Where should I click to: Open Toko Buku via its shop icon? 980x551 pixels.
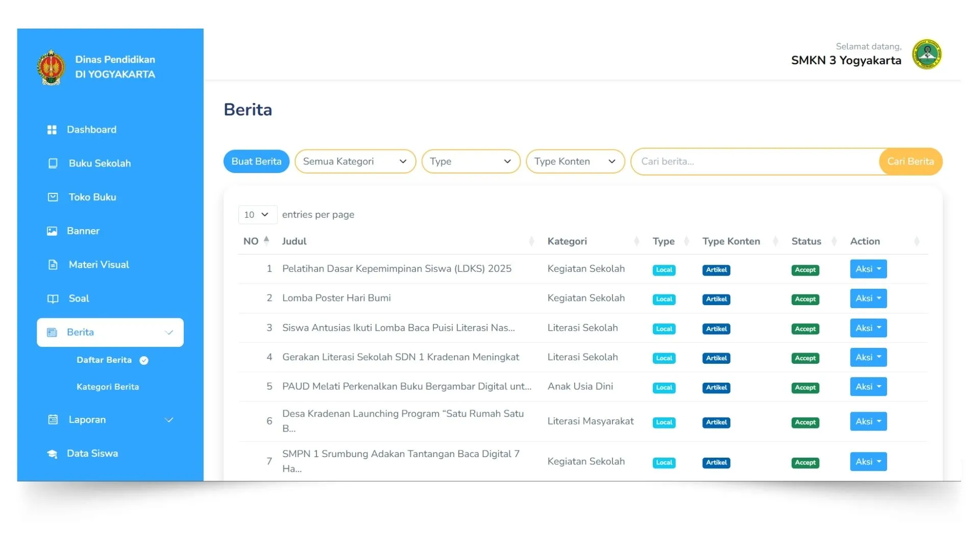click(54, 197)
